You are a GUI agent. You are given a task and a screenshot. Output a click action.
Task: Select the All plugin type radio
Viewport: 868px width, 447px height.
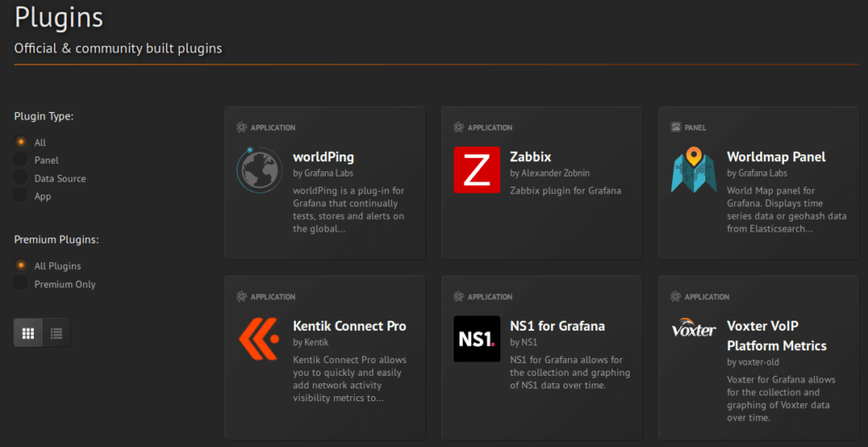21,142
